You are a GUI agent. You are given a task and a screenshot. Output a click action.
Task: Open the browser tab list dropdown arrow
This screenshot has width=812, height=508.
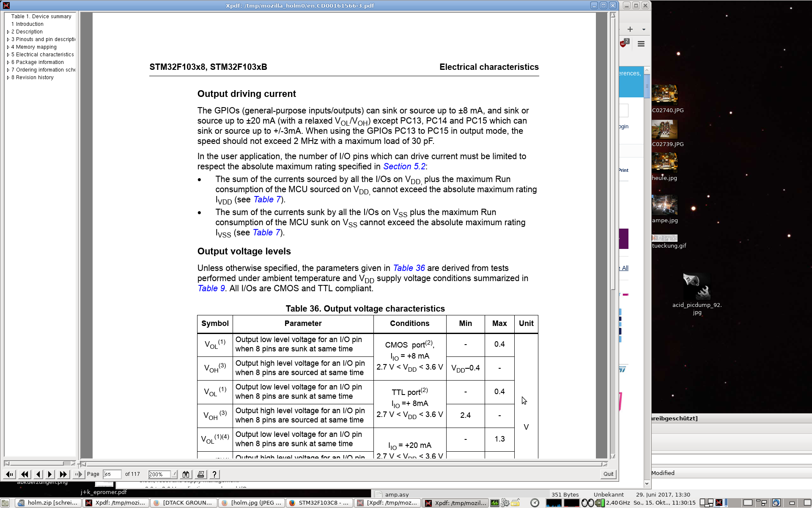coord(644,29)
